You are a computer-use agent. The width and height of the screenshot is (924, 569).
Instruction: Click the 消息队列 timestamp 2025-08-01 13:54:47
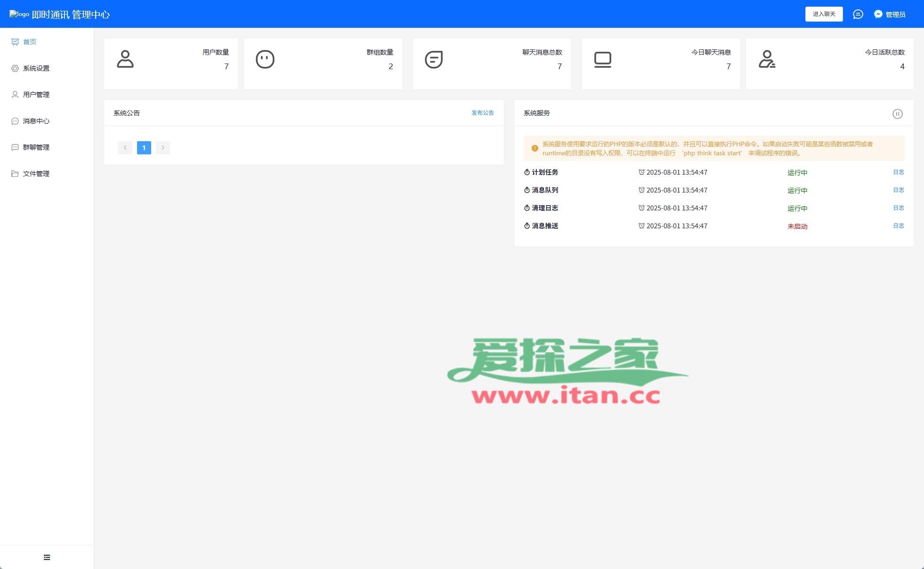point(677,190)
